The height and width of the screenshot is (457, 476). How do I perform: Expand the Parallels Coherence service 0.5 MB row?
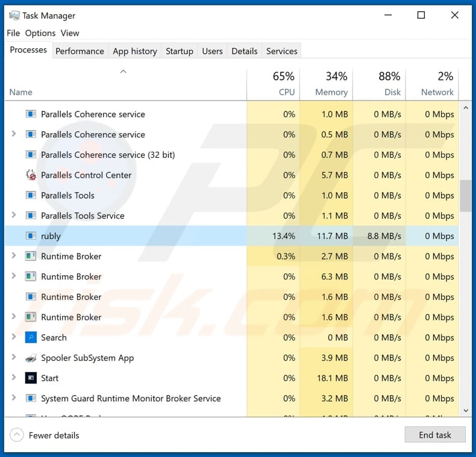coord(13,134)
